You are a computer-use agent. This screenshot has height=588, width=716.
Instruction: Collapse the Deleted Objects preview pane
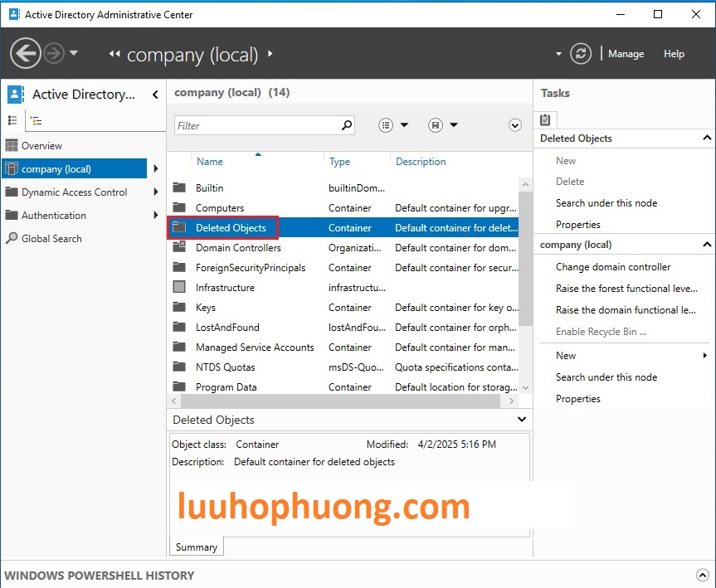point(522,420)
